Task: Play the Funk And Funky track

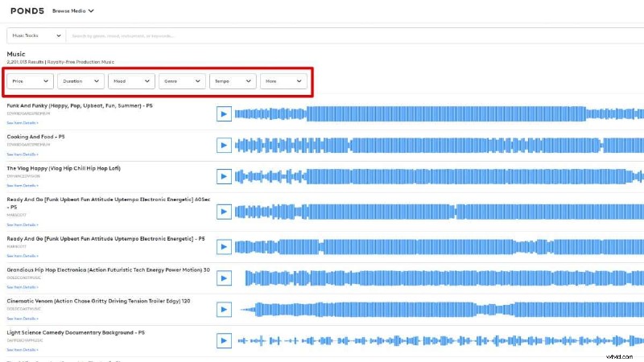Action: [224, 113]
